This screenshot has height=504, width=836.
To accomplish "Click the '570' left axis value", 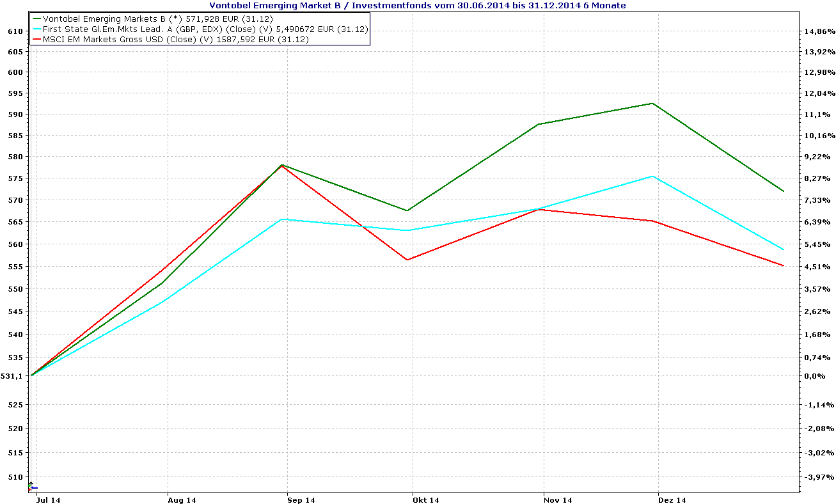I will (x=16, y=200).
